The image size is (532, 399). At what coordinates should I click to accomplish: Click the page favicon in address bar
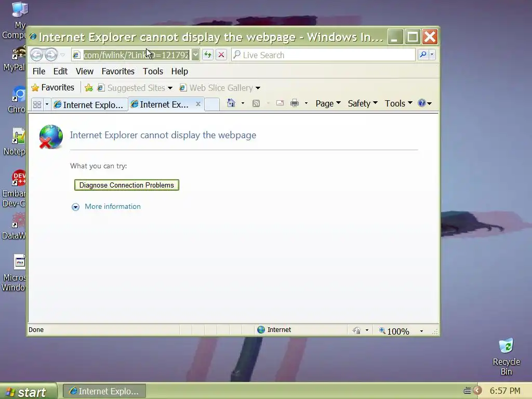coord(77,55)
